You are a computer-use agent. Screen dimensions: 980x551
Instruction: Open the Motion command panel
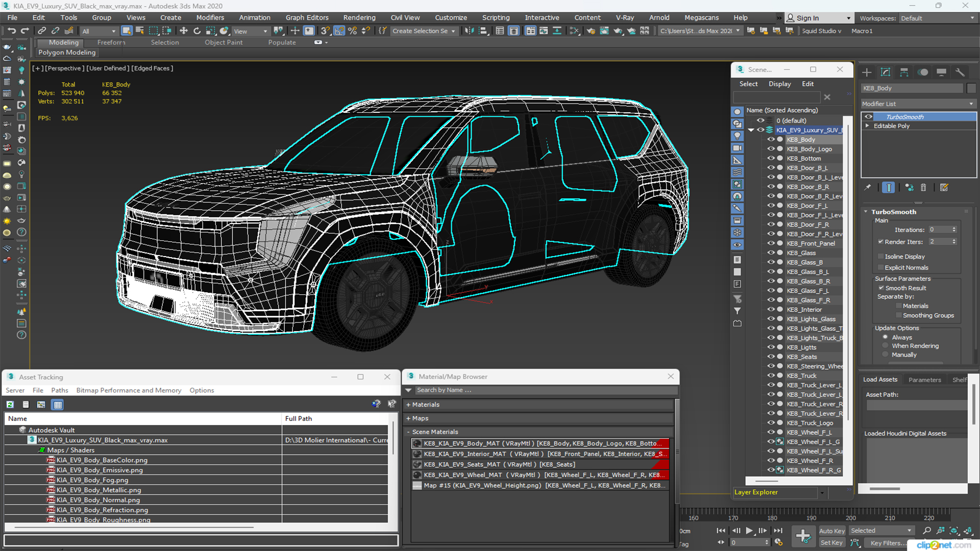coord(923,72)
